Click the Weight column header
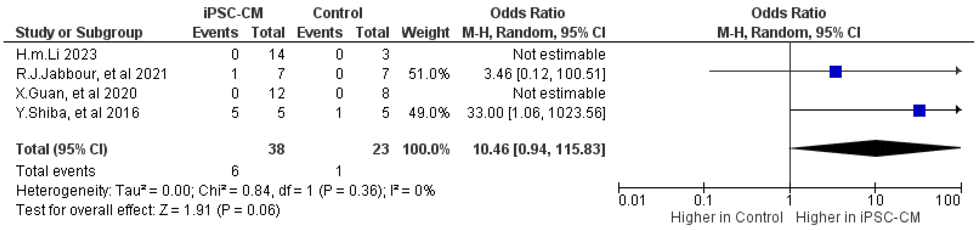 (425, 33)
